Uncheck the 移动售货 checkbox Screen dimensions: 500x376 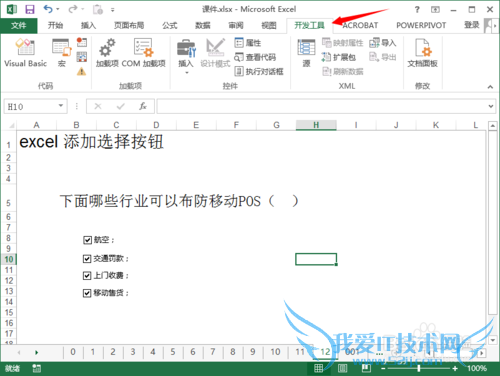pos(87,293)
